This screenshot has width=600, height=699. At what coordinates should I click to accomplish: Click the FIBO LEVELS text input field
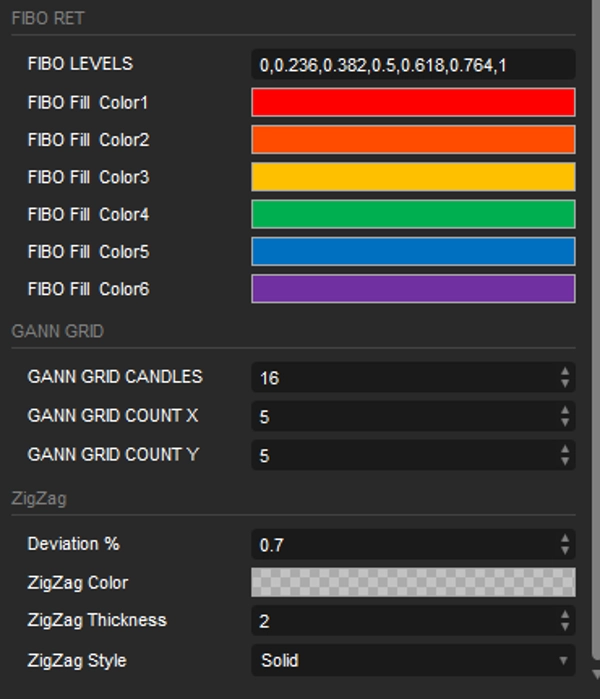(412, 65)
